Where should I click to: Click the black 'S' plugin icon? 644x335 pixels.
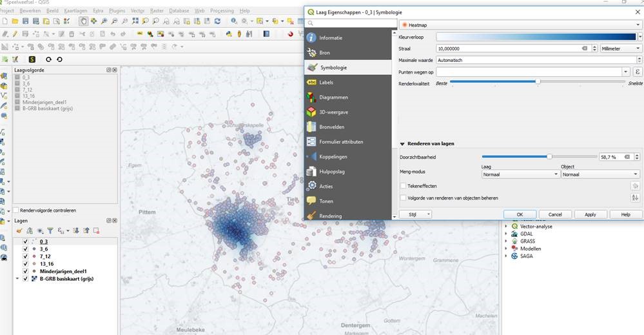pos(32,59)
